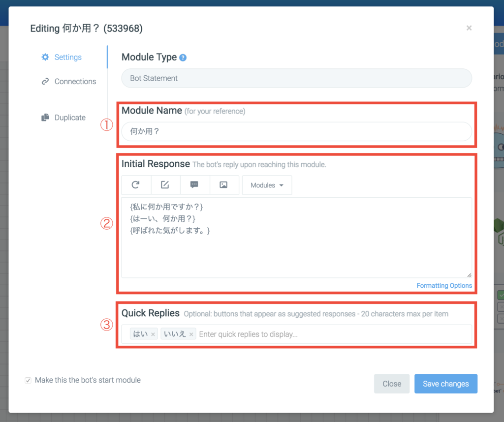Click the Duplicate copy icon
This screenshot has height=422, width=504.
(x=45, y=118)
